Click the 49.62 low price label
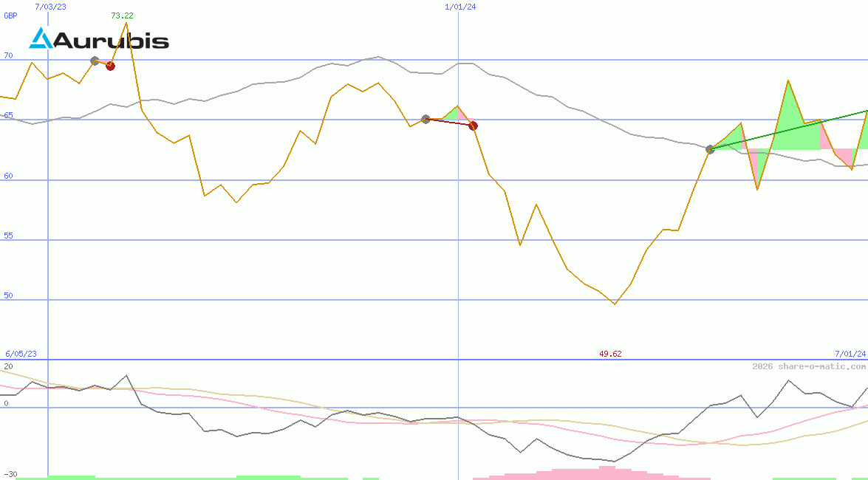This screenshot has height=480, width=868. [x=610, y=354]
